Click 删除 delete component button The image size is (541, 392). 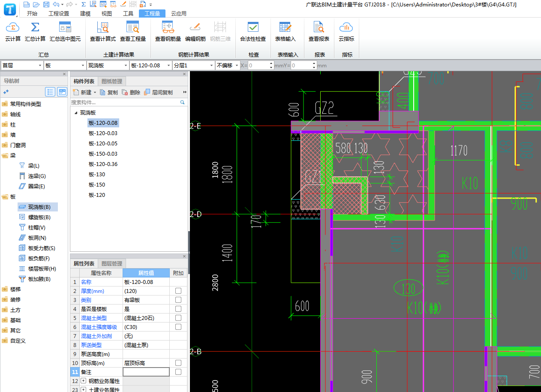point(131,92)
